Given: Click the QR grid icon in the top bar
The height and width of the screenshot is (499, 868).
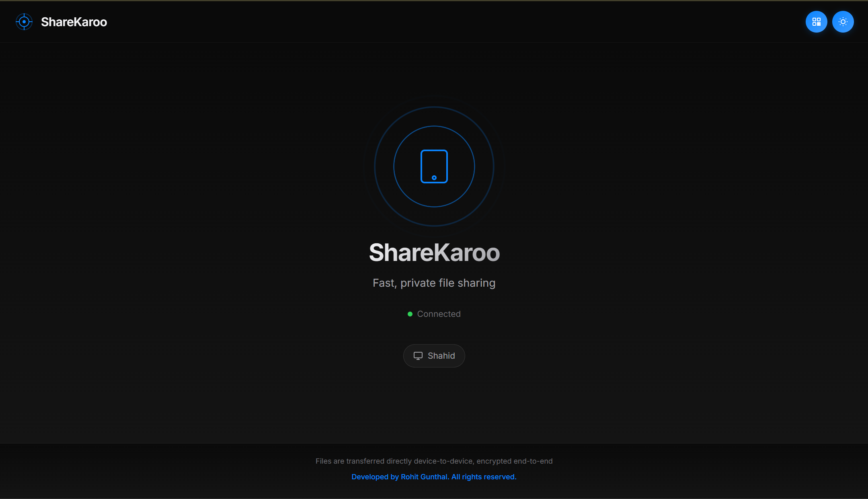Looking at the screenshot, I should click(x=816, y=21).
